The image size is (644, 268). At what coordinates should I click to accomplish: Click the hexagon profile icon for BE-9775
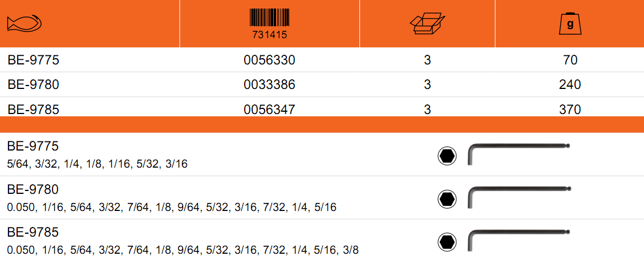coord(447,156)
